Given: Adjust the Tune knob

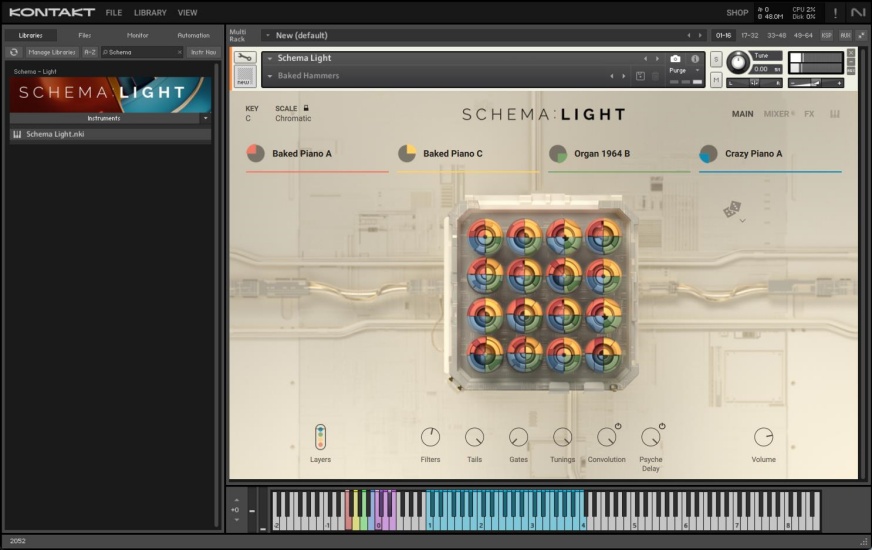Looking at the screenshot, I should [x=739, y=62].
